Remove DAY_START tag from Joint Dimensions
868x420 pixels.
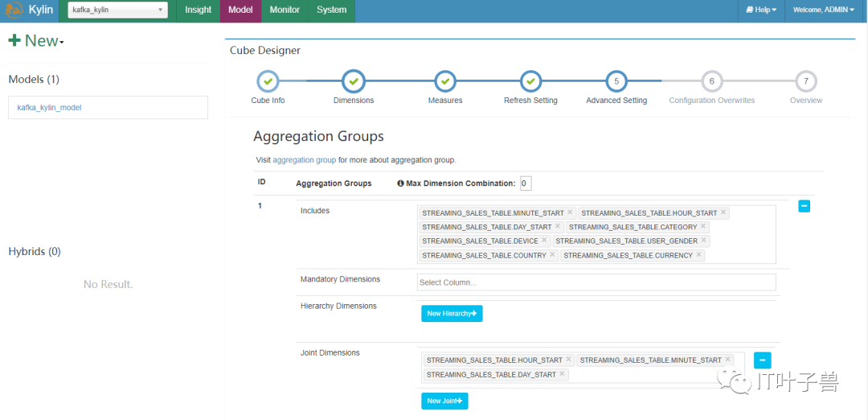(x=562, y=374)
